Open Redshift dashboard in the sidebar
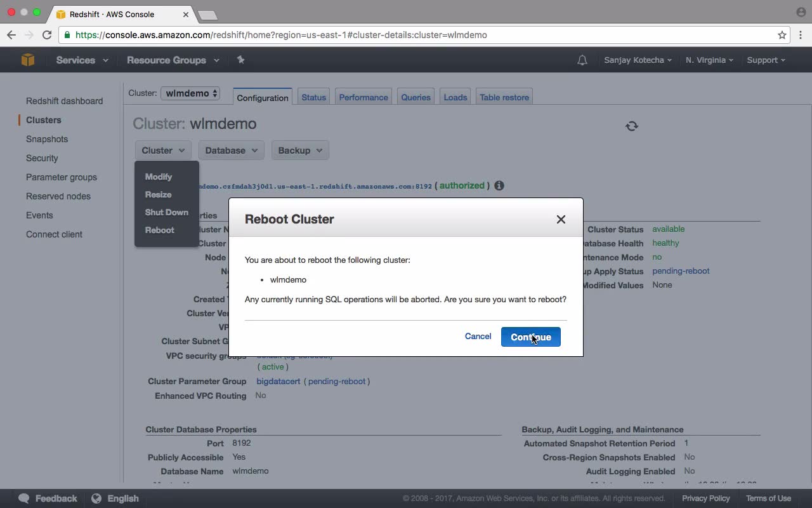The height and width of the screenshot is (508, 812). click(x=64, y=101)
